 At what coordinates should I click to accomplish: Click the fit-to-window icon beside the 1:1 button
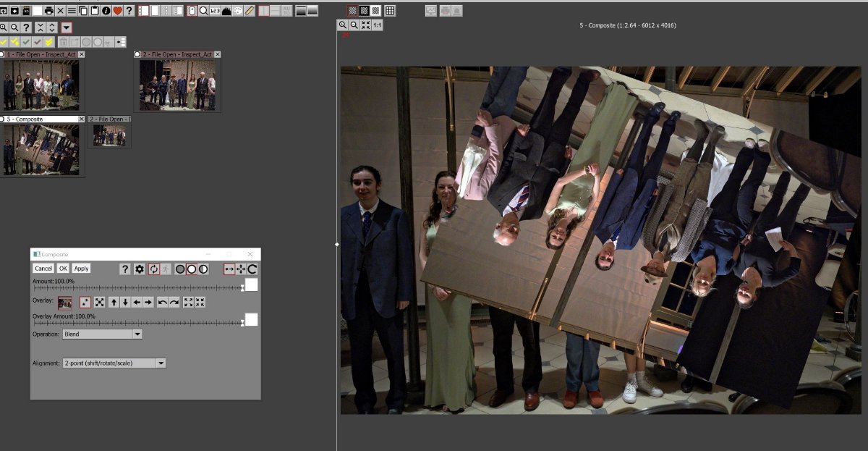coord(366,25)
